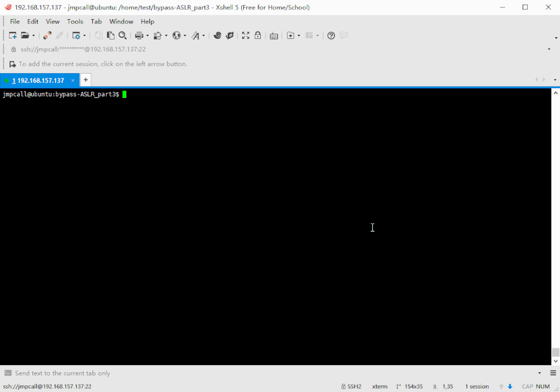This screenshot has height=392, width=560.
Task: Click the speech bubble feedback icon
Action: (344, 35)
